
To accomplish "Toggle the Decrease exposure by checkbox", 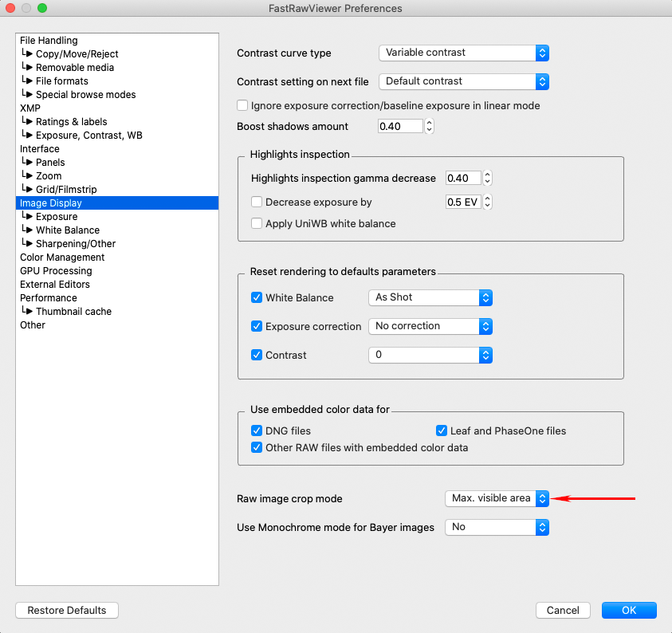I will pyautogui.click(x=257, y=202).
